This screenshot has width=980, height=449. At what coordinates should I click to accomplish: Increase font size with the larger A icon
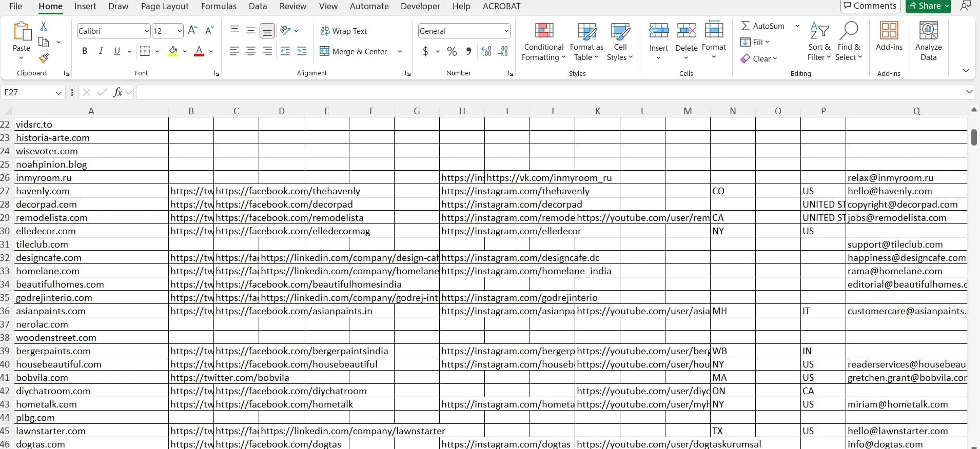click(192, 31)
